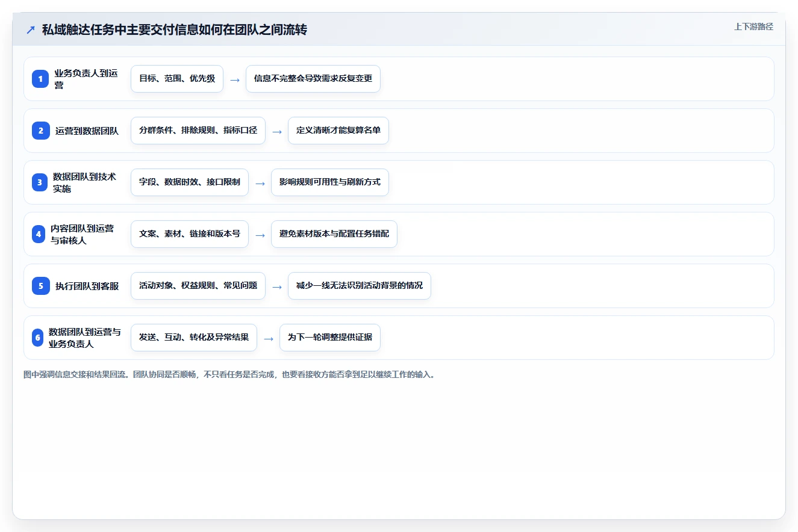The height and width of the screenshot is (532, 798).
Task: Click the number 5 badge
Action: click(x=40, y=286)
